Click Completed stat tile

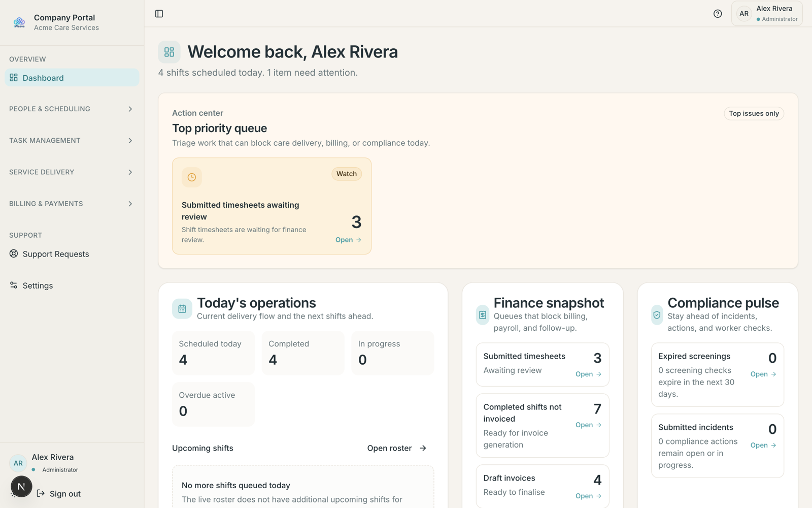click(x=303, y=353)
